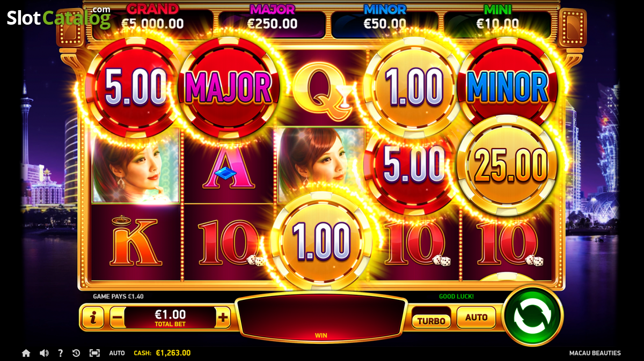Image resolution: width=644 pixels, height=361 pixels.
Task: Go to home lobby icon
Action: point(26,353)
